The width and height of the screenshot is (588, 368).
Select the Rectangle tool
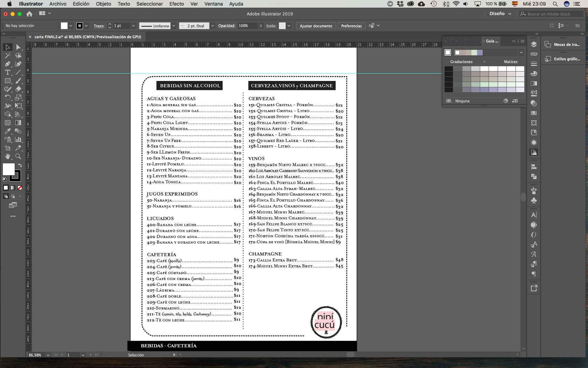click(x=8, y=81)
